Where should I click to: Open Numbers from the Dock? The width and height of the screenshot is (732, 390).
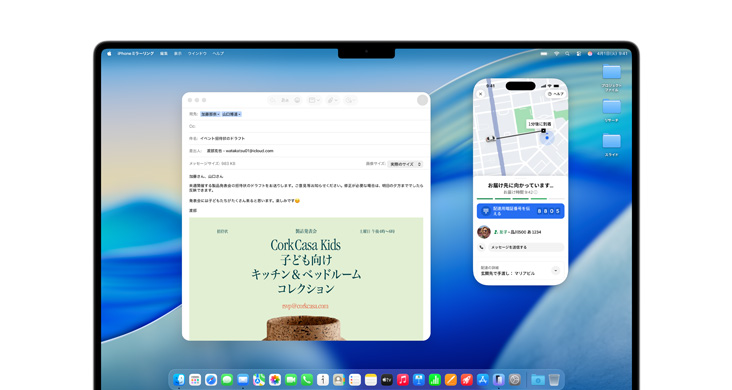(x=435, y=380)
